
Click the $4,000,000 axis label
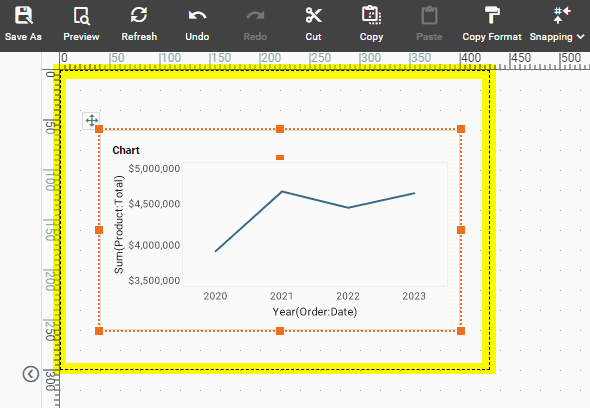154,245
